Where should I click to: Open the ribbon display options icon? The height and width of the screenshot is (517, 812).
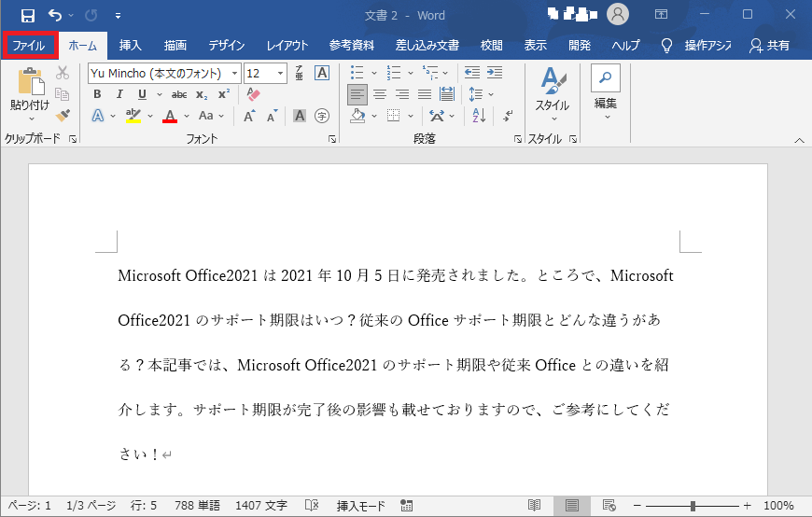coord(662,15)
